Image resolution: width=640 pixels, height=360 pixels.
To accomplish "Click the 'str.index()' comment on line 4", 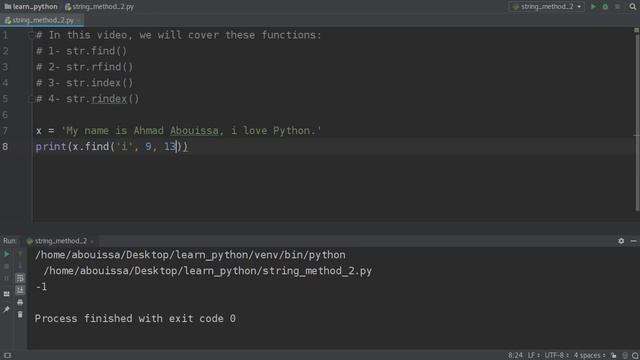I will coord(99,83).
